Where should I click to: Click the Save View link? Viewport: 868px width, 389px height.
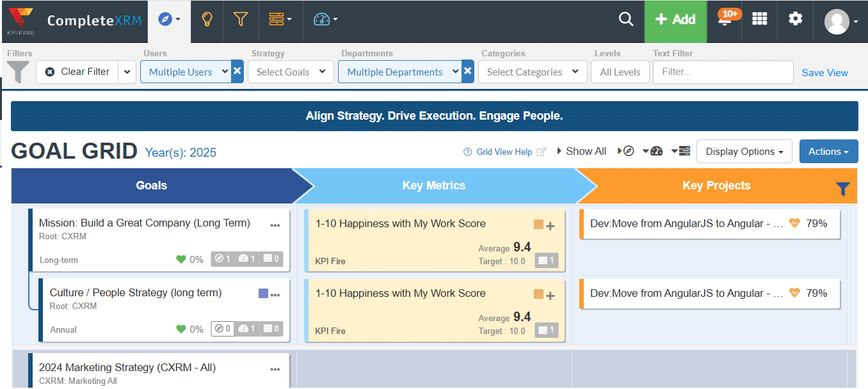[x=825, y=73]
